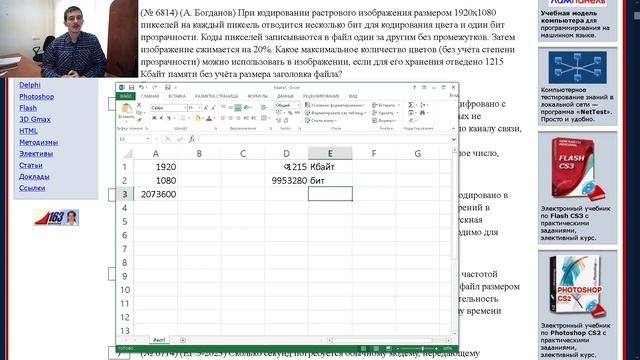Open the Статьи link in the sidebar
The height and width of the screenshot is (360, 640).
click(31, 165)
